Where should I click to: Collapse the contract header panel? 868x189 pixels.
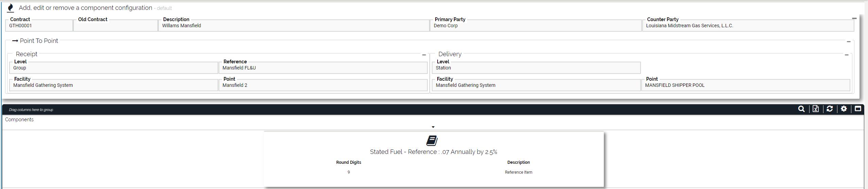coord(854,18)
